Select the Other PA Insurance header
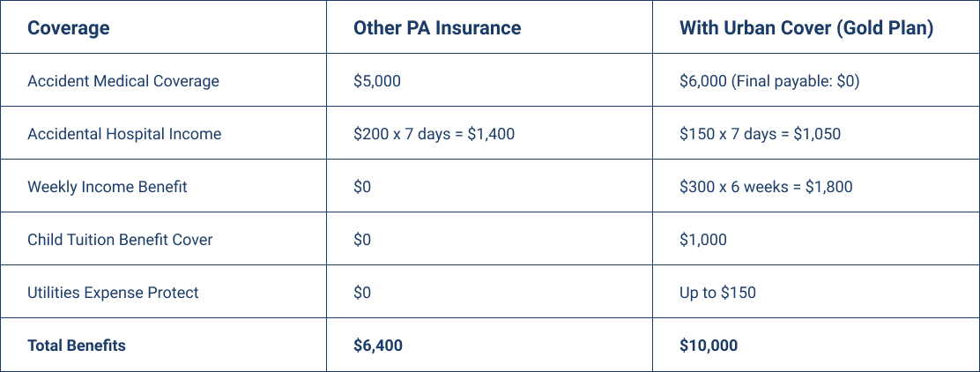Screen dimensions: 980x372 437,28
